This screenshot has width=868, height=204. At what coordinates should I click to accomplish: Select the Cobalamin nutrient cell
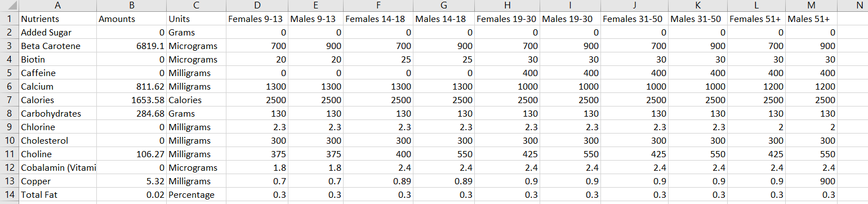point(57,167)
